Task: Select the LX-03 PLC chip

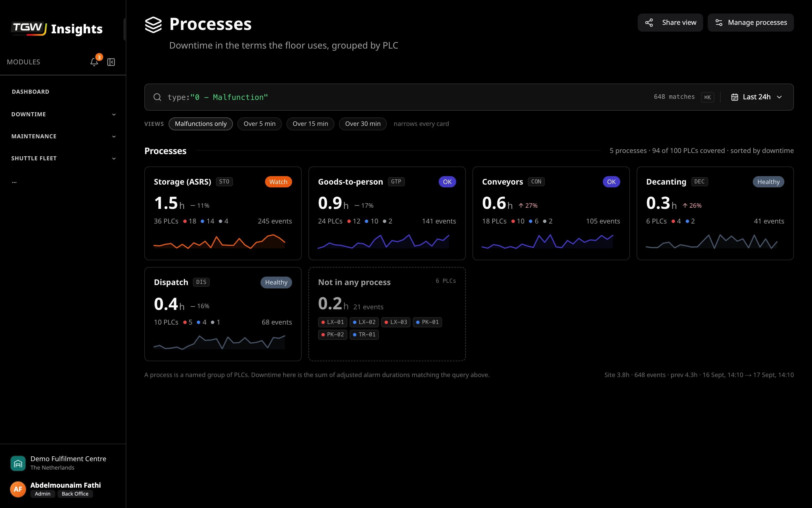Action: (x=396, y=322)
